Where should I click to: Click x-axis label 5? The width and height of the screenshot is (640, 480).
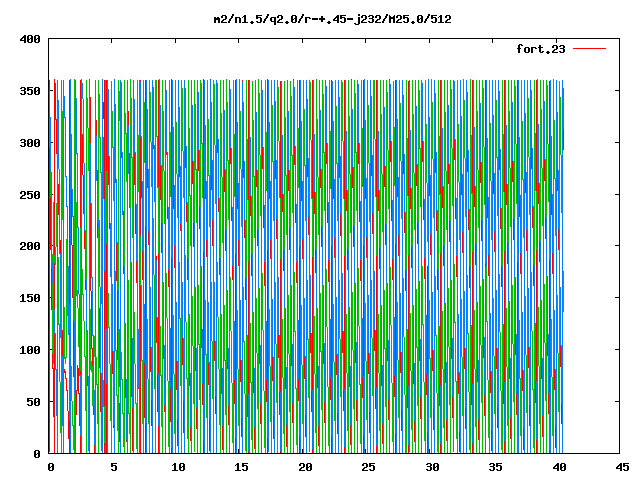pyautogui.click(x=114, y=467)
